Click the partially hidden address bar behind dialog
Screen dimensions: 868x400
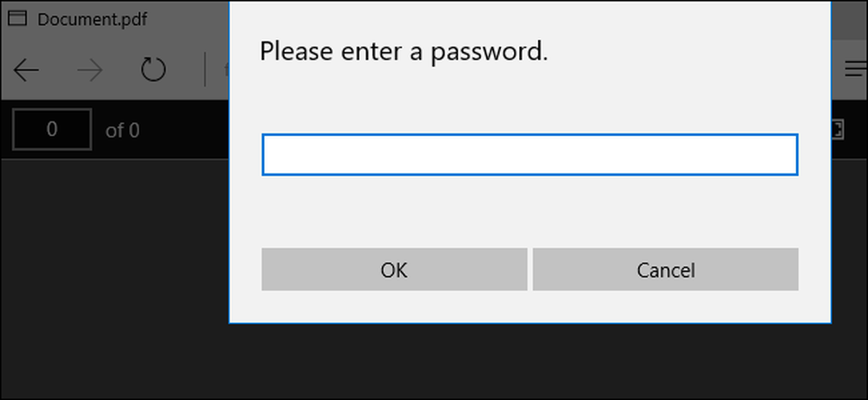tap(220, 69)
